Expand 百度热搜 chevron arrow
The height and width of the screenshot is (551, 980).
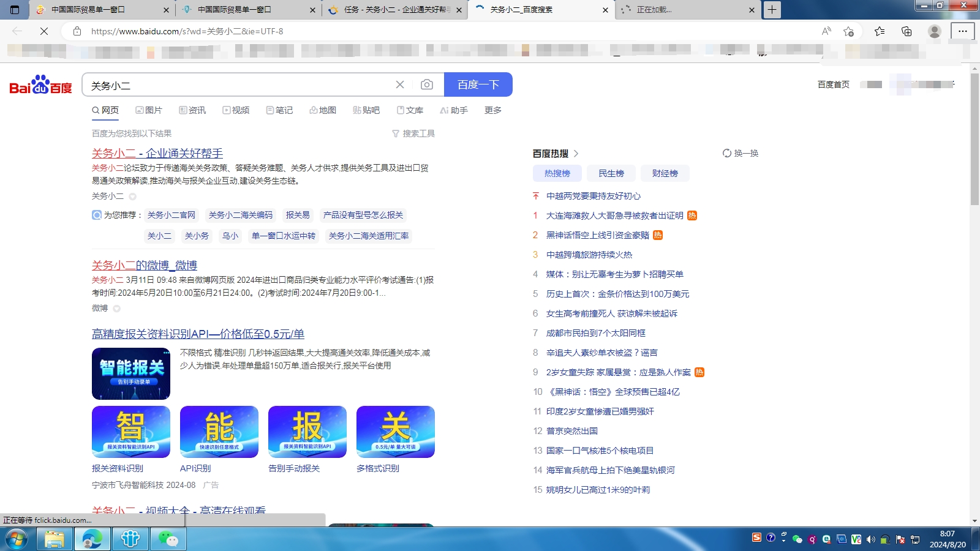pos(576,154)
